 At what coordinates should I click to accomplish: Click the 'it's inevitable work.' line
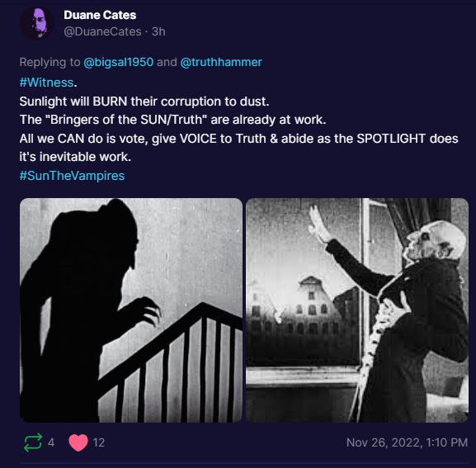click(x=75, y=157)
